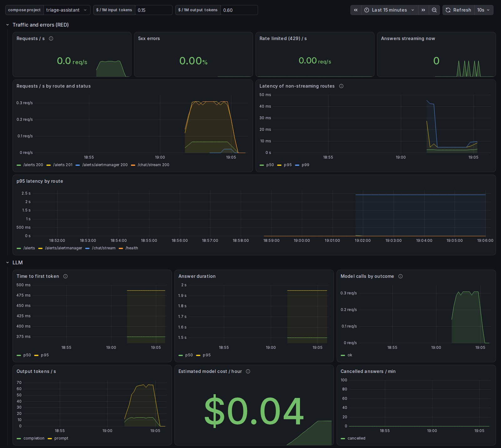Open the Answer duration panel title menu
This screenshot has width=501, height=448.
197,276
